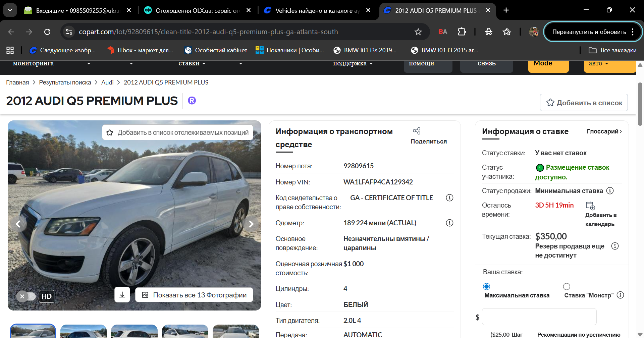Open Chrome's three-dot menu

633,32
